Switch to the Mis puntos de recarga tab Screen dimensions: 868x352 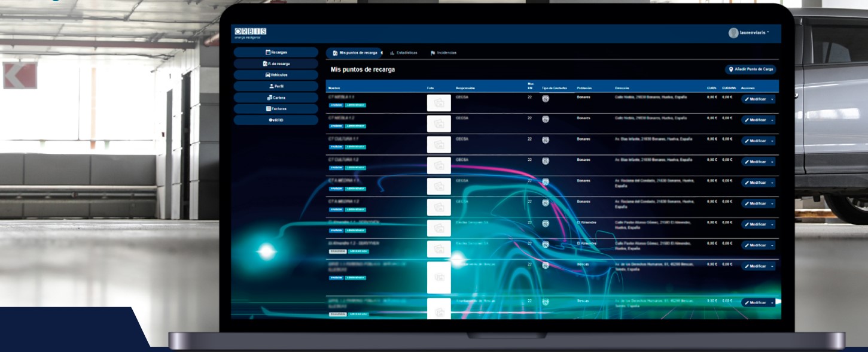[355, 53]
